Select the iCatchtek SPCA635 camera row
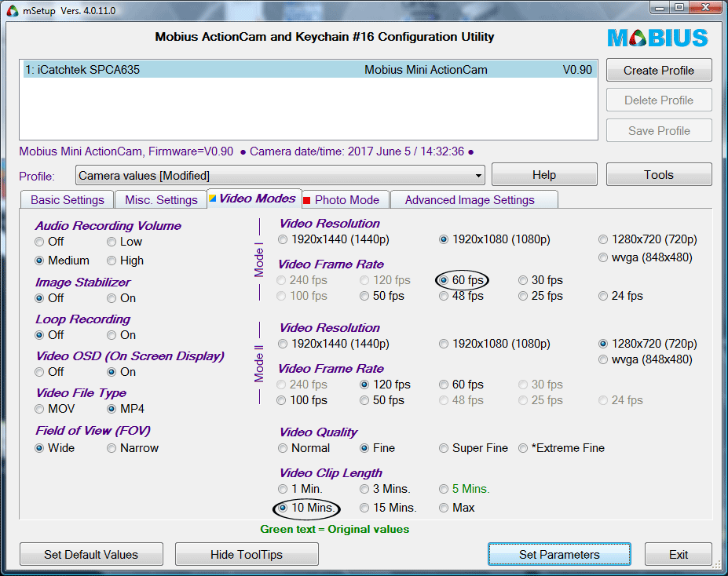728x576 pixels. pos(309,70)
